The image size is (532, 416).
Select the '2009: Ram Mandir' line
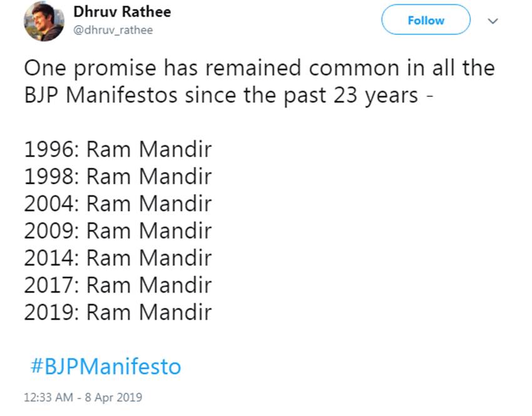(118, 231)
